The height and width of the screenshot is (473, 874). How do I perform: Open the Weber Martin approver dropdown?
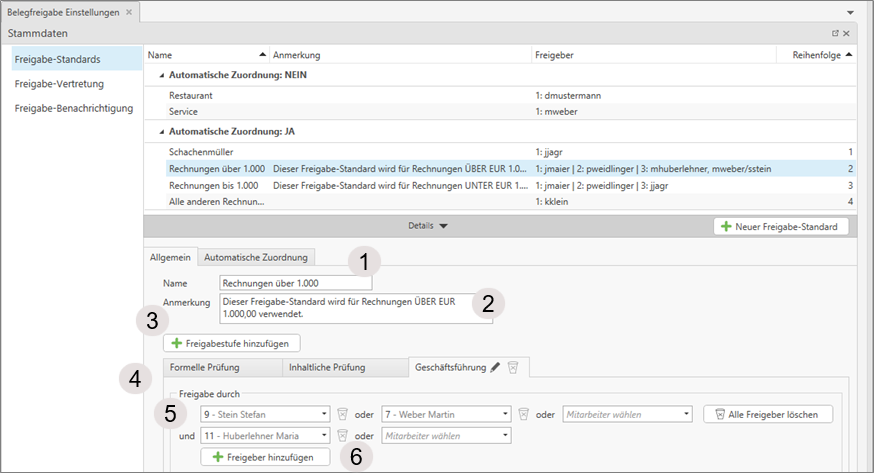click(505, 413)
